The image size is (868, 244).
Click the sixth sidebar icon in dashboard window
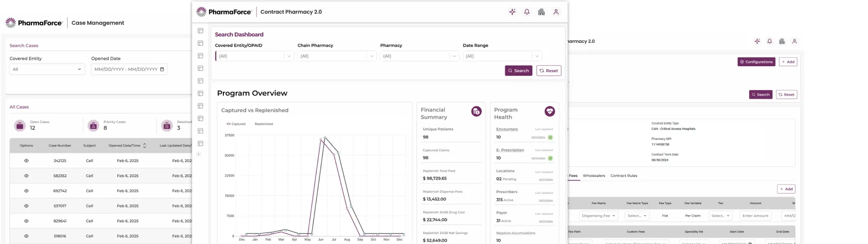click(x=200, y=93)
